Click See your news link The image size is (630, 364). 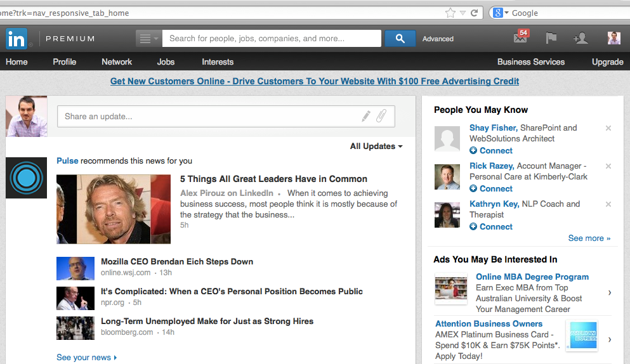86,357
